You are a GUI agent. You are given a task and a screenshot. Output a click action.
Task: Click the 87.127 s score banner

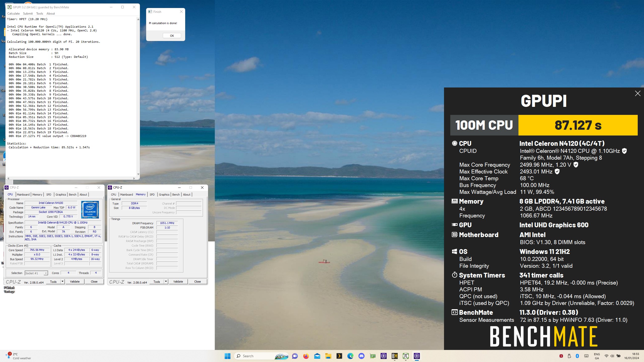tap(578, 125)
